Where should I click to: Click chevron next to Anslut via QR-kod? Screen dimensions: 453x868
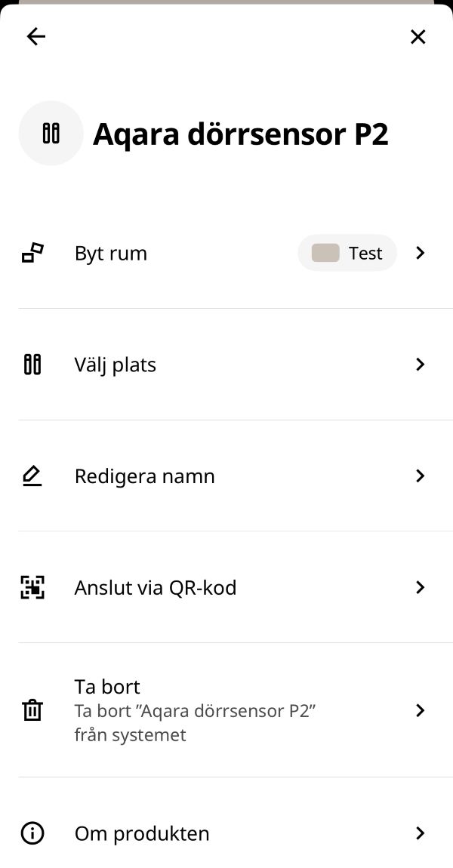coord(421,587)
